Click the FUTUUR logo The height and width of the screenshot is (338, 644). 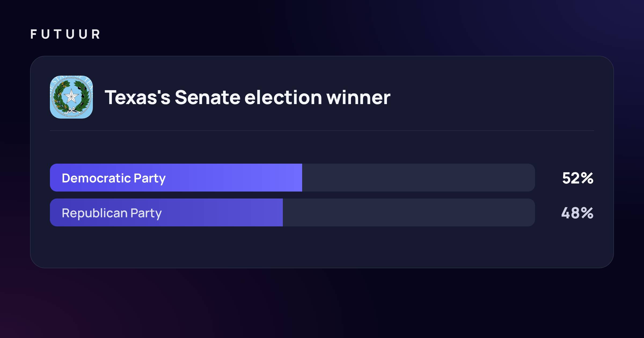click(65, 34)
